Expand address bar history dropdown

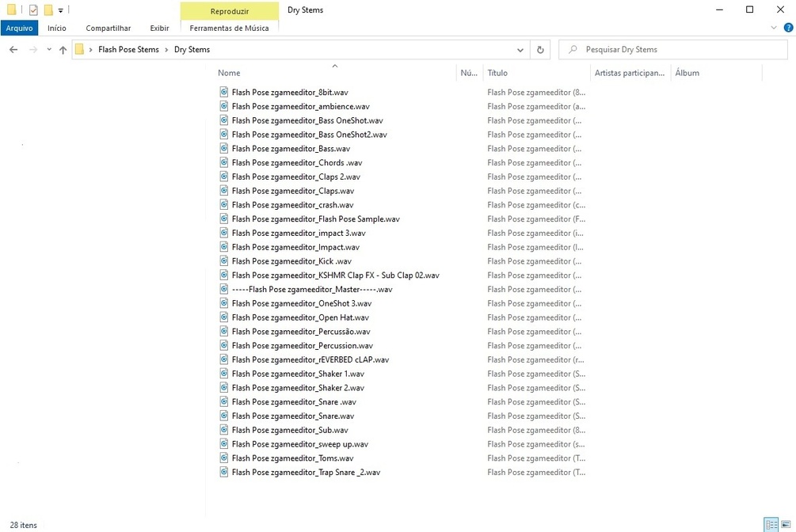(520, 50)
